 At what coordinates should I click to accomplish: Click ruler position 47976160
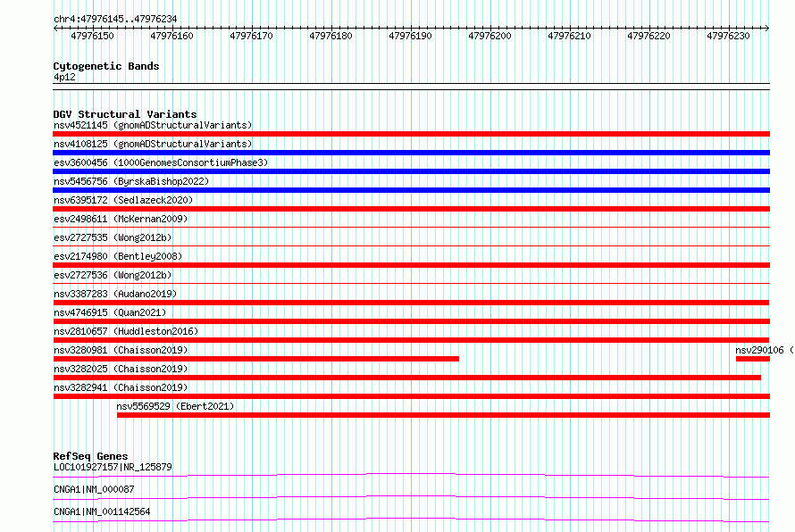tap(172, 36)
